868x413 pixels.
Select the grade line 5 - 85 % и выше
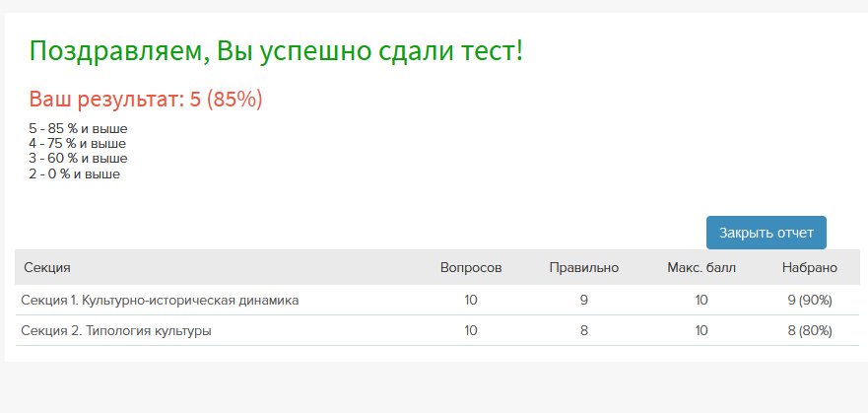79,129
